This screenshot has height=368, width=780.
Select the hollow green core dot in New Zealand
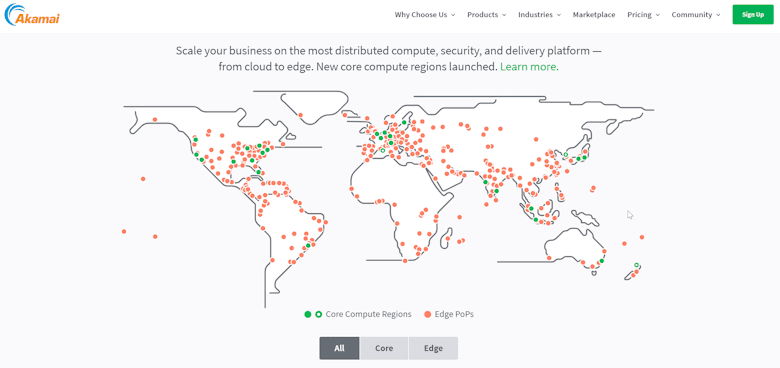pyautogui.click(x=636, y=265)
